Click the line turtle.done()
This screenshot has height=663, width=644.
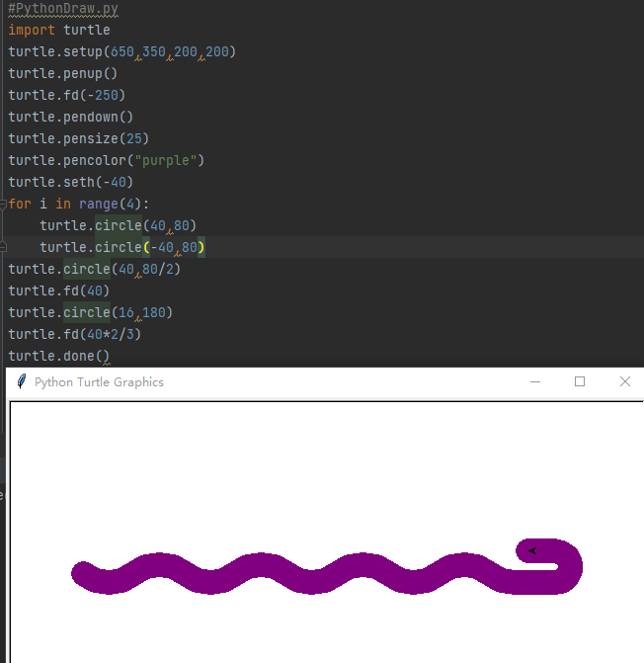[58, 356]
